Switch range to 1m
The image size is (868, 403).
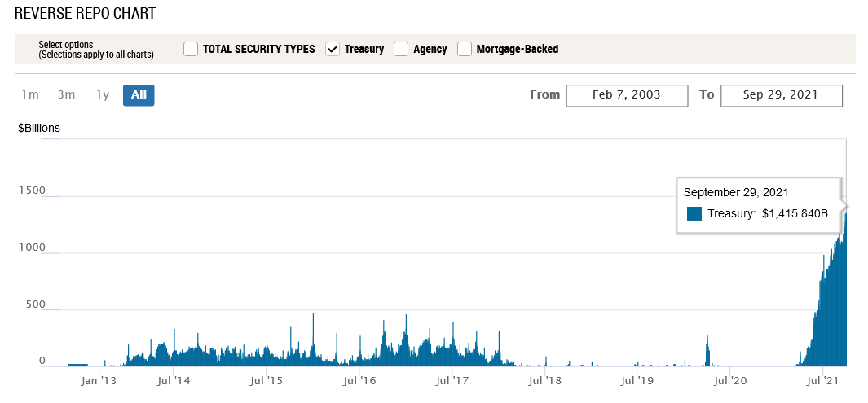(x=30, y=95)
